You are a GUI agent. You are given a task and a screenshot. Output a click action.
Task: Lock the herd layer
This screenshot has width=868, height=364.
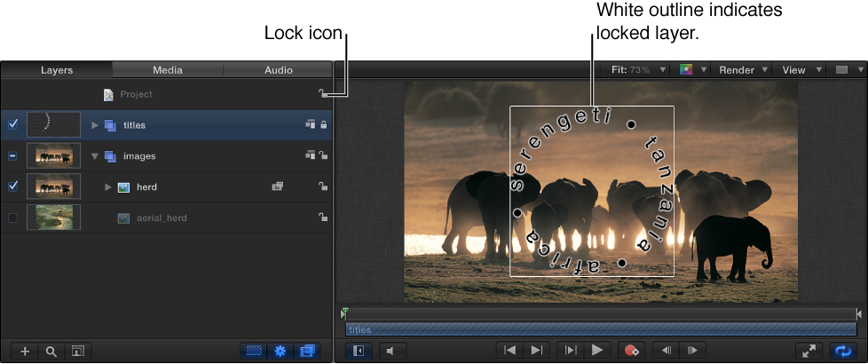tap(323, 186)
